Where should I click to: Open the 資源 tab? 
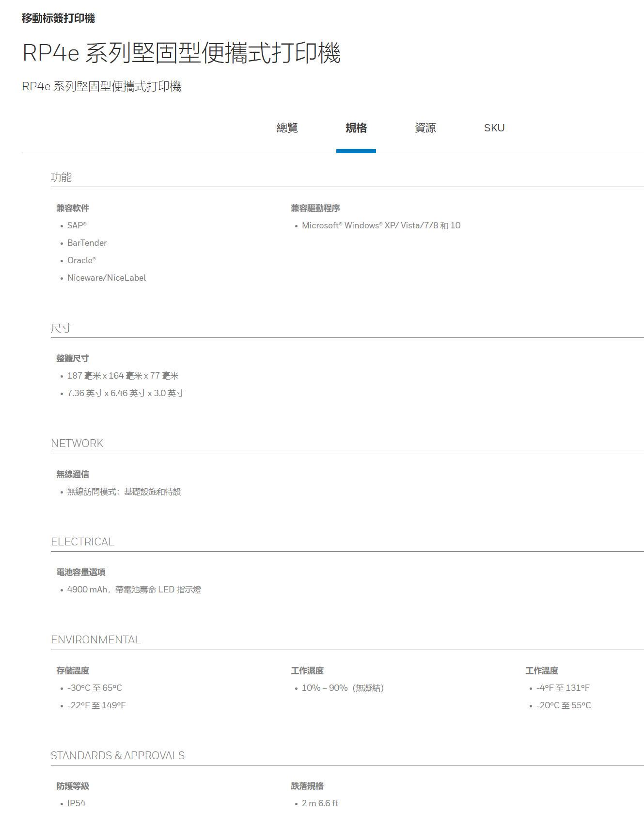425,128
